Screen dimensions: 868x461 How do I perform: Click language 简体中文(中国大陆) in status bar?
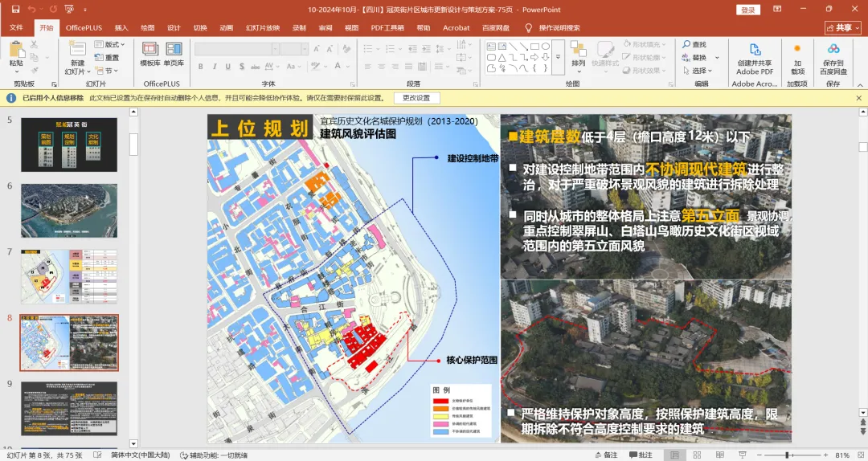(141, 455)
